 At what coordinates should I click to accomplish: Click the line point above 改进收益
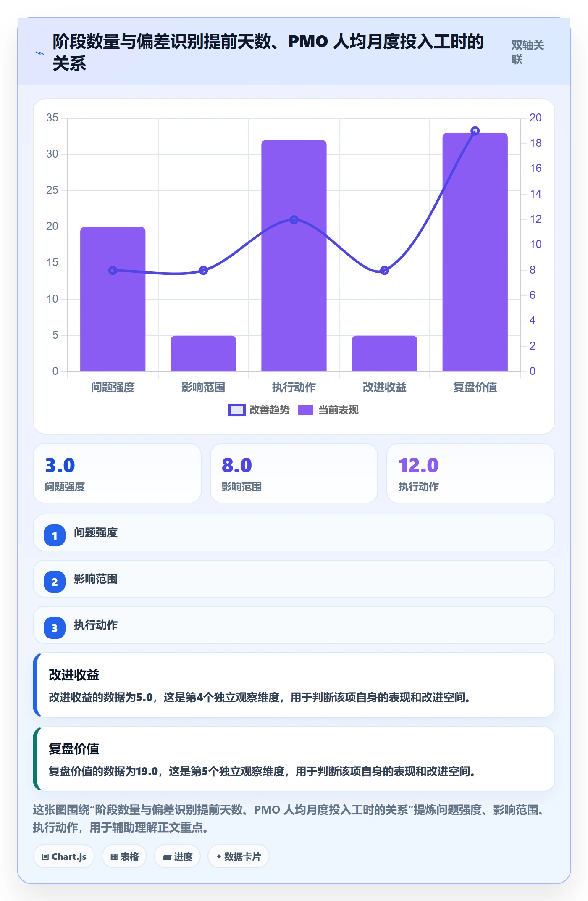385,270
